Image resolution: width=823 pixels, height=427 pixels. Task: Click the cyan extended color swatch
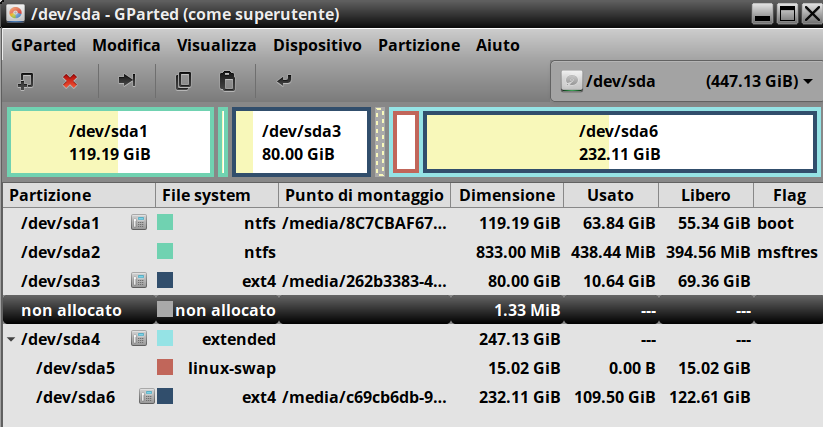tap(165, 338)
